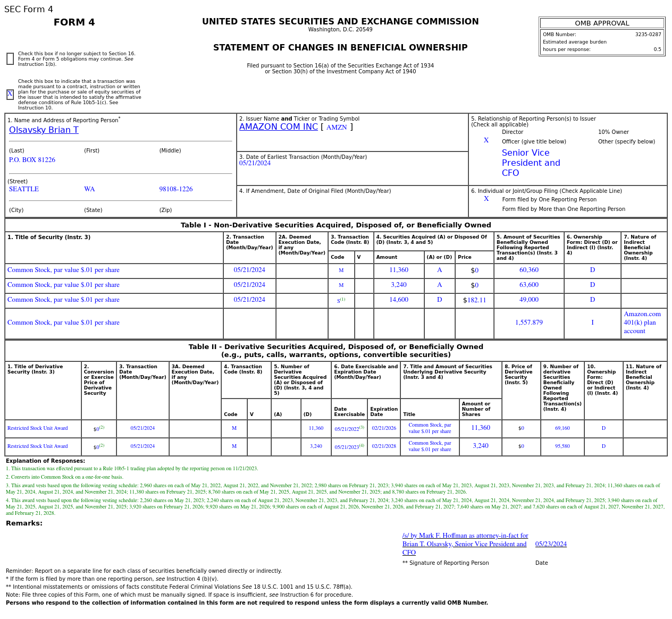Click the WA state value
Viewport: 672px width, 619px height.
click(x=89, y=189)
